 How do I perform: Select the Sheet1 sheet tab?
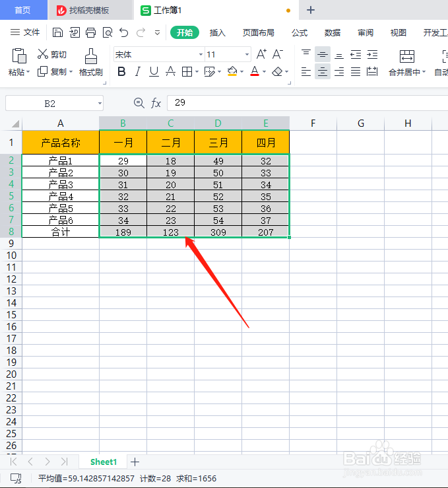(x=103, y=462)
